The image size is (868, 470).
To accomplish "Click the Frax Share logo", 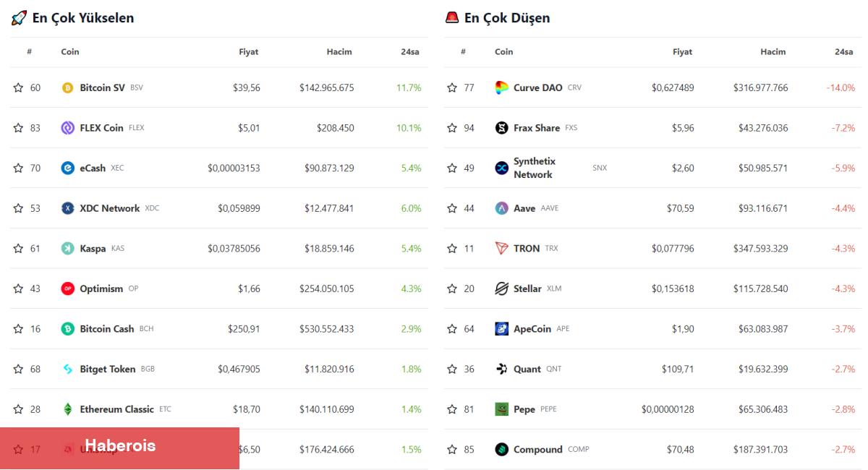I will coord(501,128).
